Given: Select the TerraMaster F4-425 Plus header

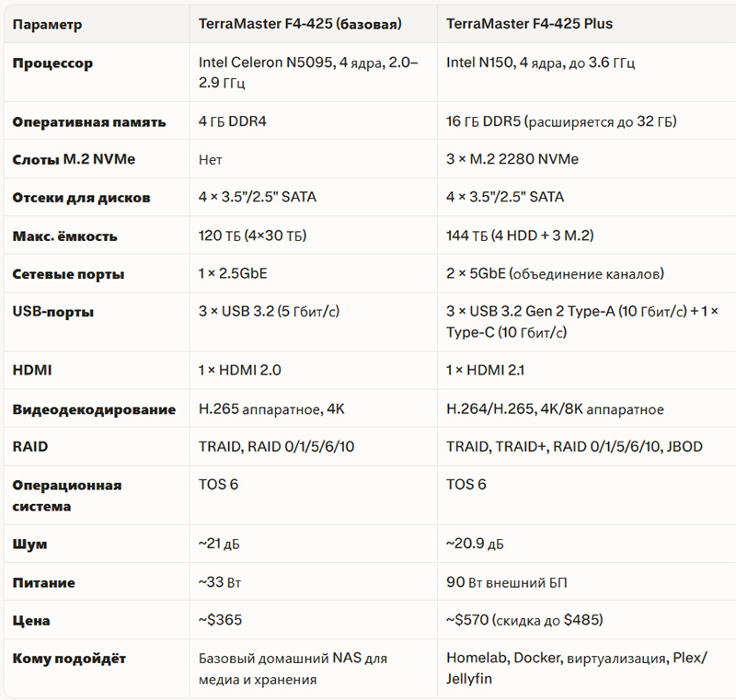Looking at the screenshot, I should click(529, 24).
